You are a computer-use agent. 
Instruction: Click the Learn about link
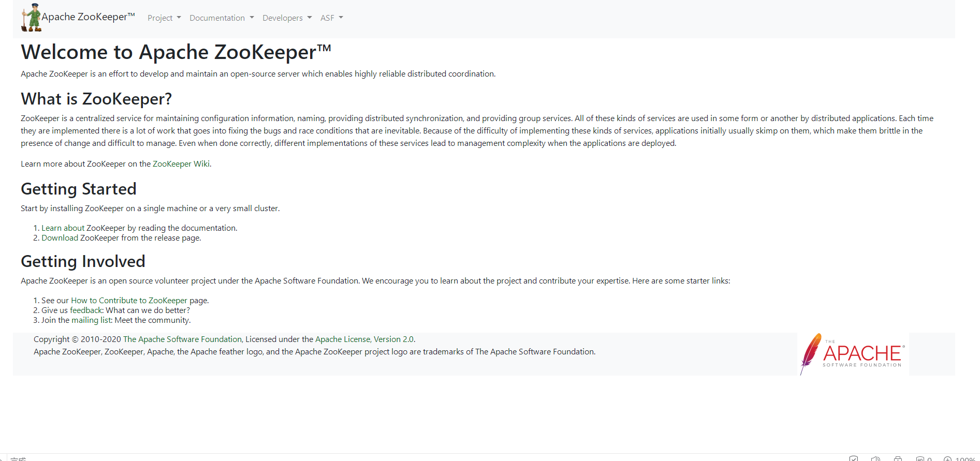(63, 228)
